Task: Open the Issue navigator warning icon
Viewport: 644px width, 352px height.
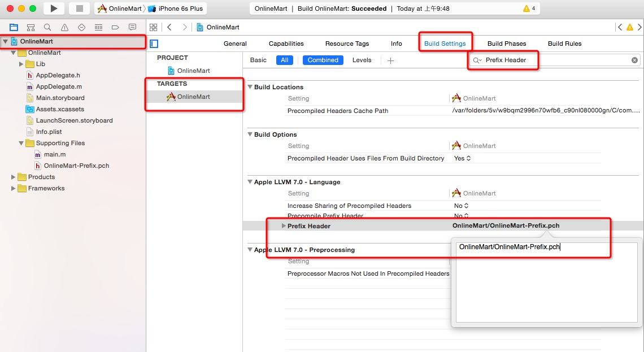Action: [x=64, y=28]
